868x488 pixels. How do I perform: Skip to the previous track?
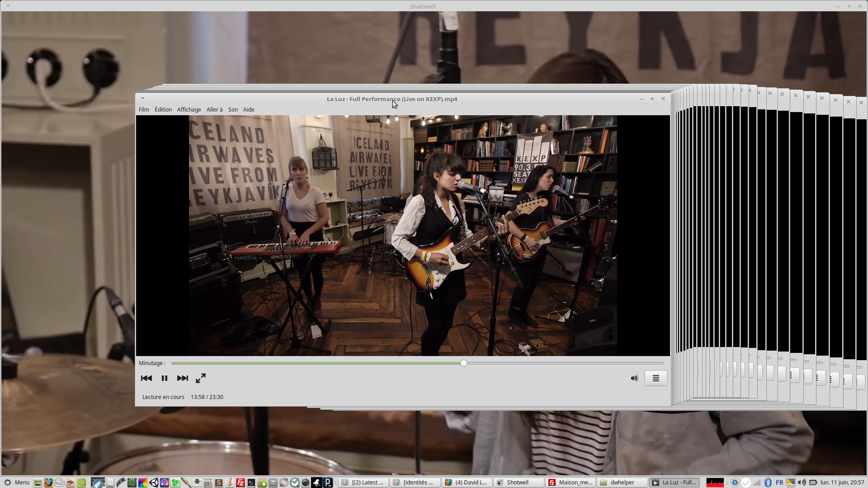point(146,378)
